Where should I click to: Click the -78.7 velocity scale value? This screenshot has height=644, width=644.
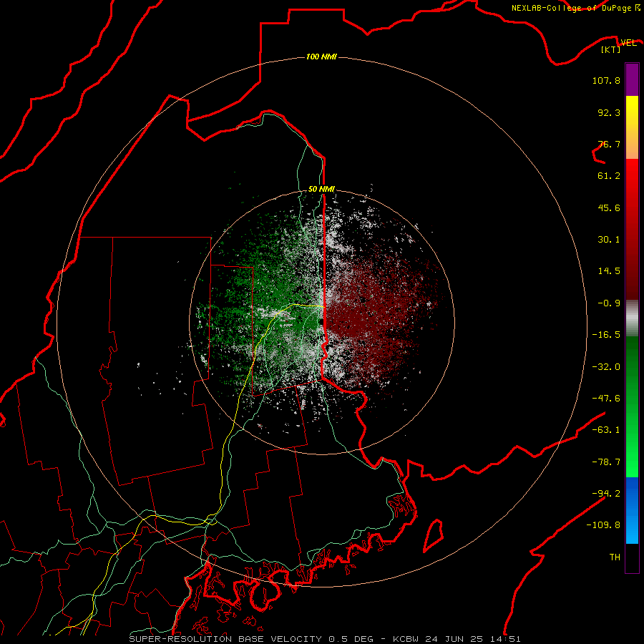tap(606, 462)
